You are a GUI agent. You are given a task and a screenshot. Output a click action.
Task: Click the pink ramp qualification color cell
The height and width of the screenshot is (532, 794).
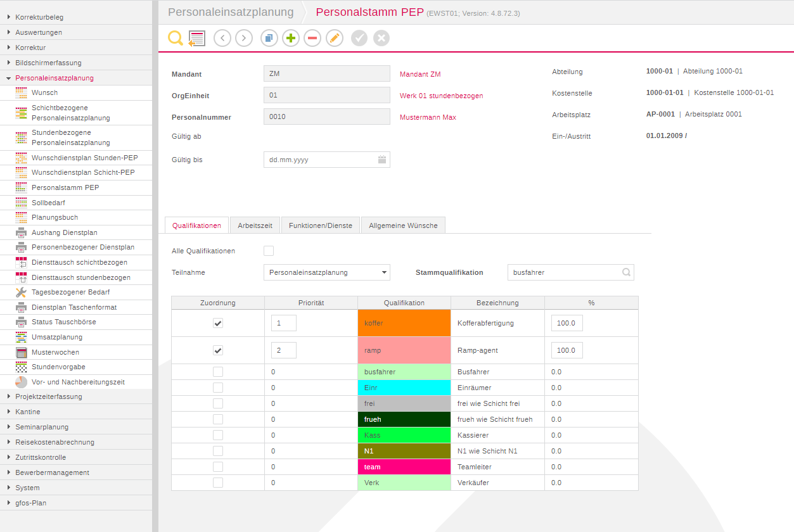[x=404, y=350]
